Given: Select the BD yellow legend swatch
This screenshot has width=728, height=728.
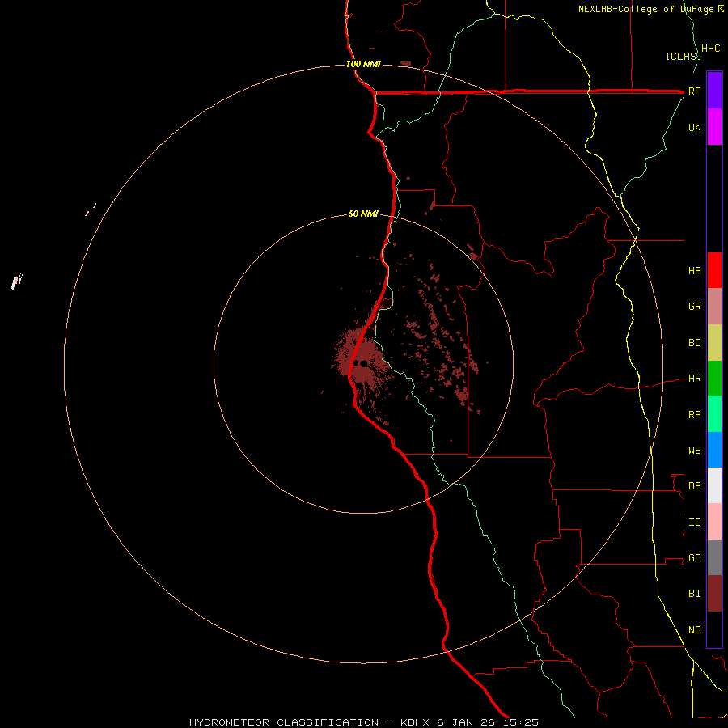Looking at the screenshot, I should pos(714,343).
